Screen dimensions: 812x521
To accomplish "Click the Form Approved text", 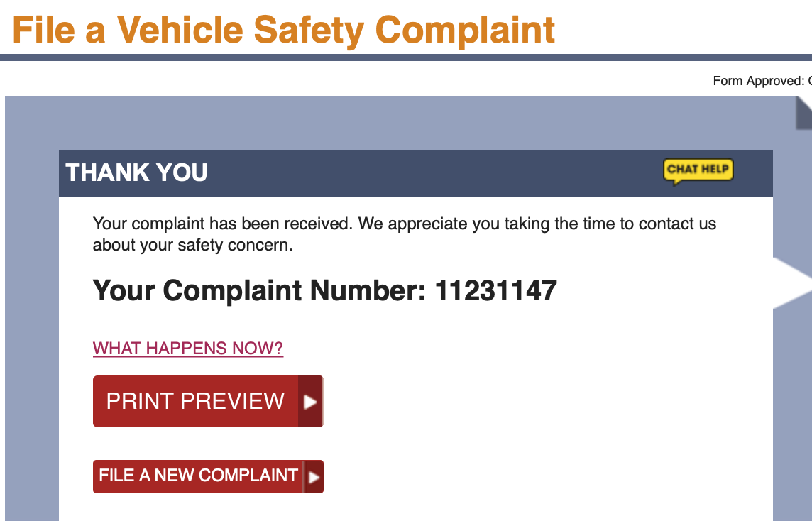I will [x=759, y=81].
